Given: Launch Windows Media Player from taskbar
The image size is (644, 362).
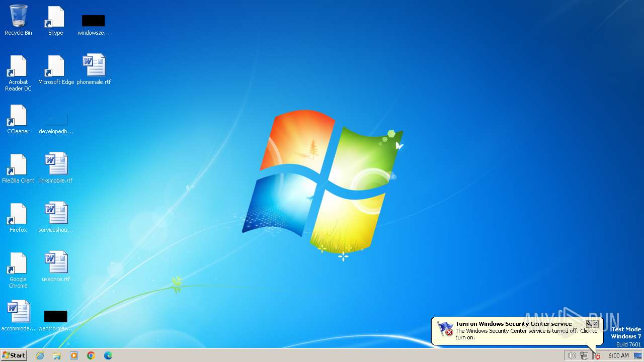Looking at the screenshot, I should [x=74, y=355].
